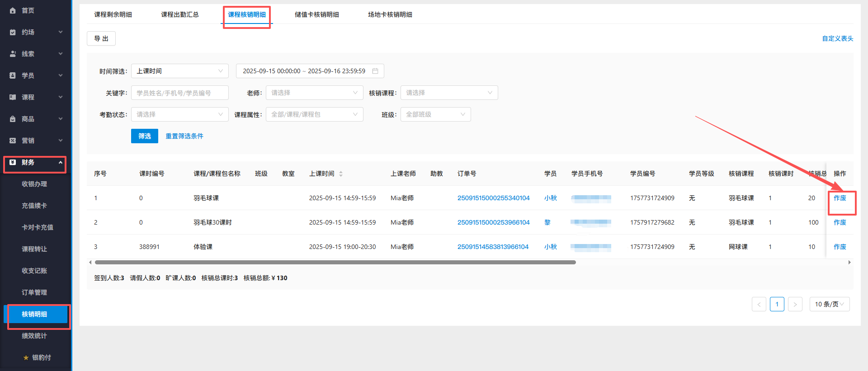Click 作废 for the 体验课 row
Viewport: 868px width, 371px height.
pos(840,247)
